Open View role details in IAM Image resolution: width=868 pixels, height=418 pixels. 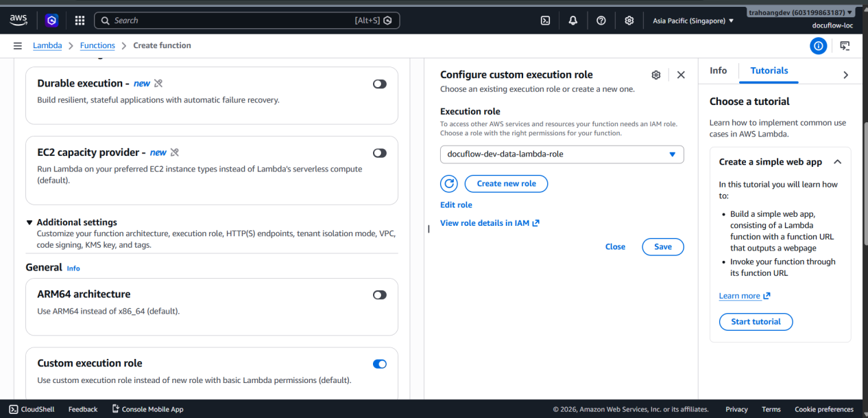coord(490,223)
